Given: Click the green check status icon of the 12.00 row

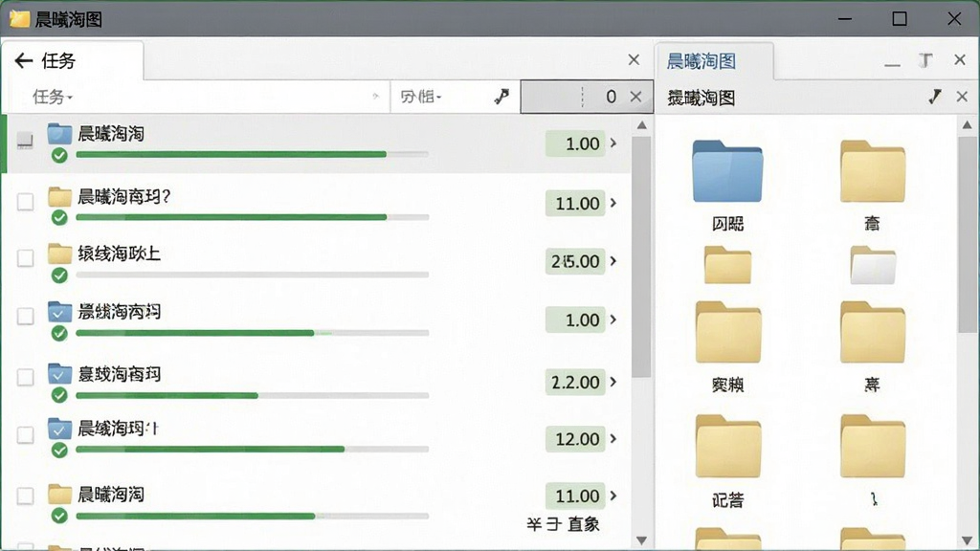Looking at the screenshot, I should 59,450.
